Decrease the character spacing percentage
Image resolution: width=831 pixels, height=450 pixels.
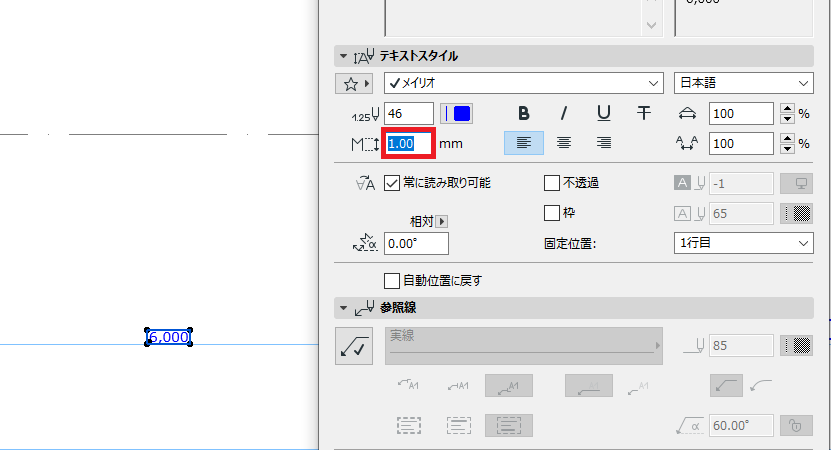[788, 149]
